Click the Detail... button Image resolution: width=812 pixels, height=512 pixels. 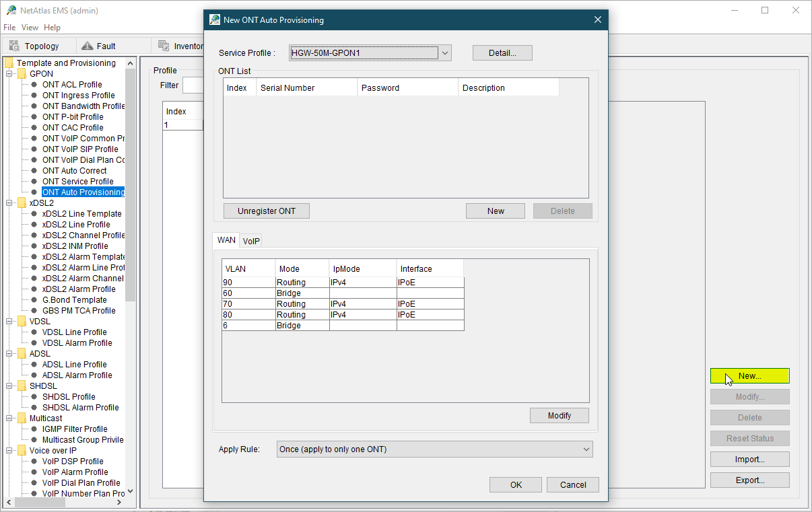click(502, 53)
